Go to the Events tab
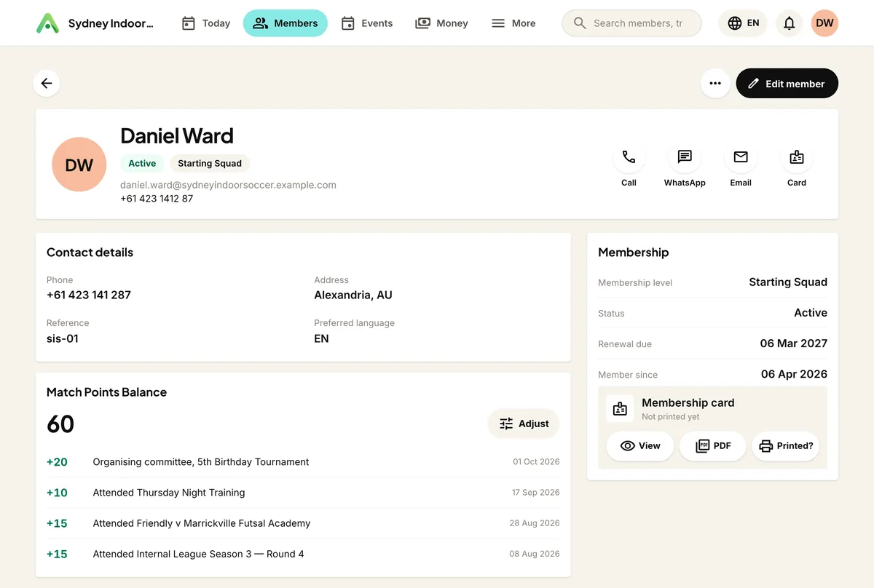This screenshot has height=588, width=874. click(x=367, y=23)
